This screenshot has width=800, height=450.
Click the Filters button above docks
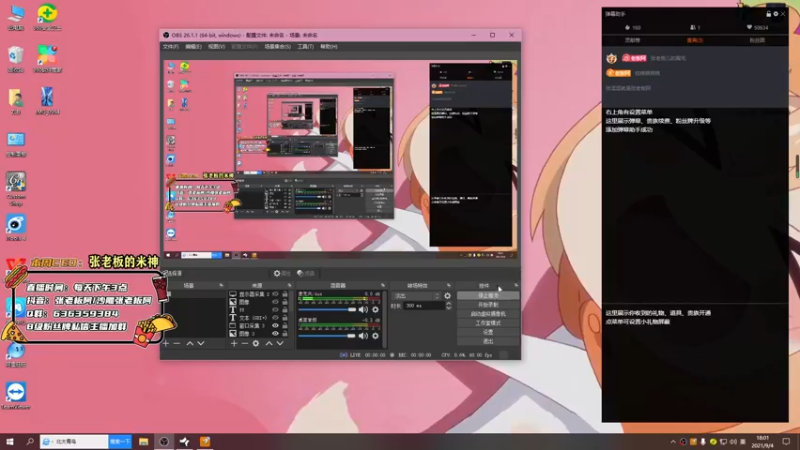(306, 273)
